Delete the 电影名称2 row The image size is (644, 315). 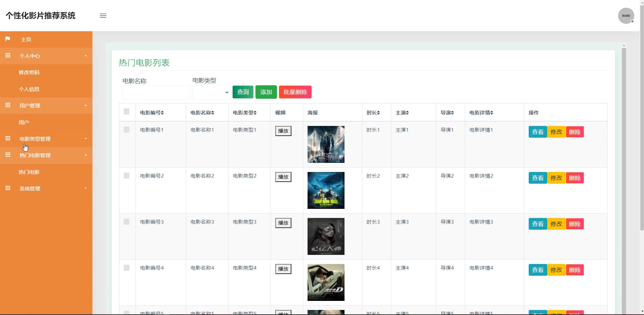coord(575,178)
